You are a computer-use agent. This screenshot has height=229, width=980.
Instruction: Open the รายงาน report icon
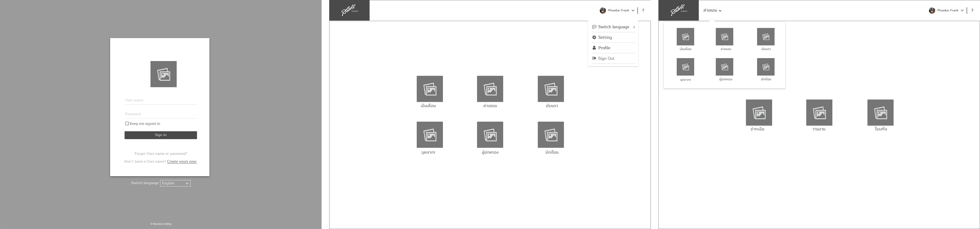click(819, 112)
